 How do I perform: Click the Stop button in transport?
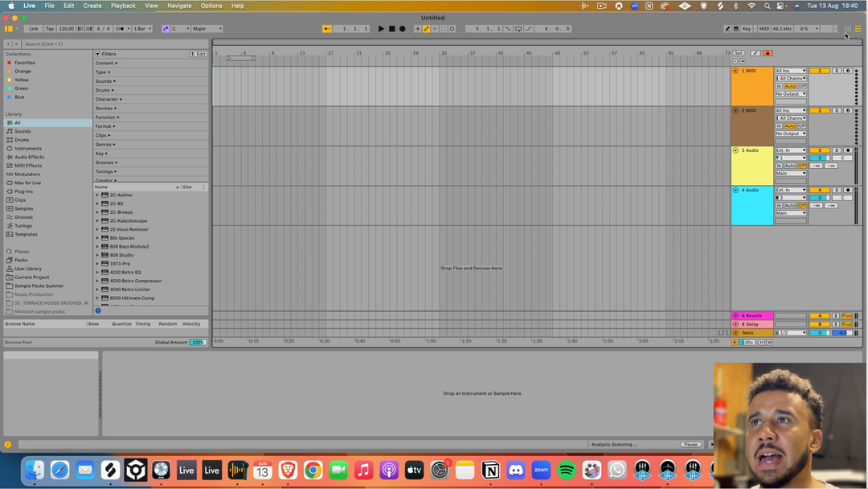click(x=391, y=29)
